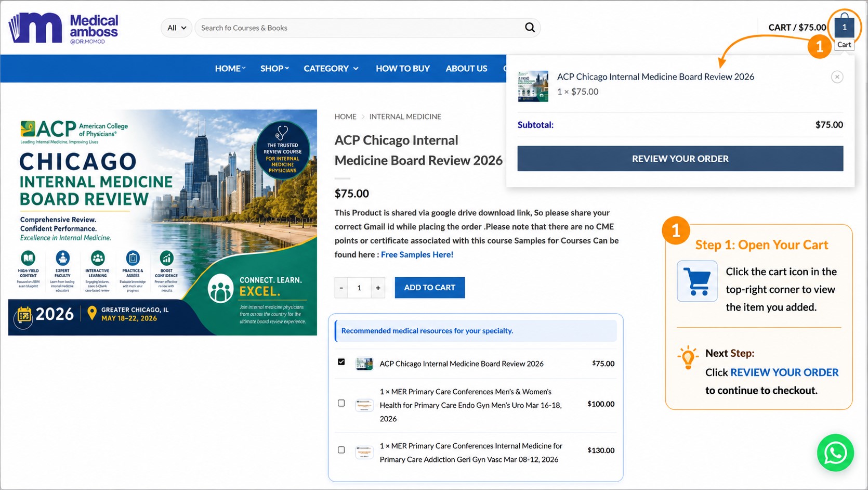Click the MER Men's & Women's Health item name
The height and width of the screenshot is (490, 868).
click(471, 405)
